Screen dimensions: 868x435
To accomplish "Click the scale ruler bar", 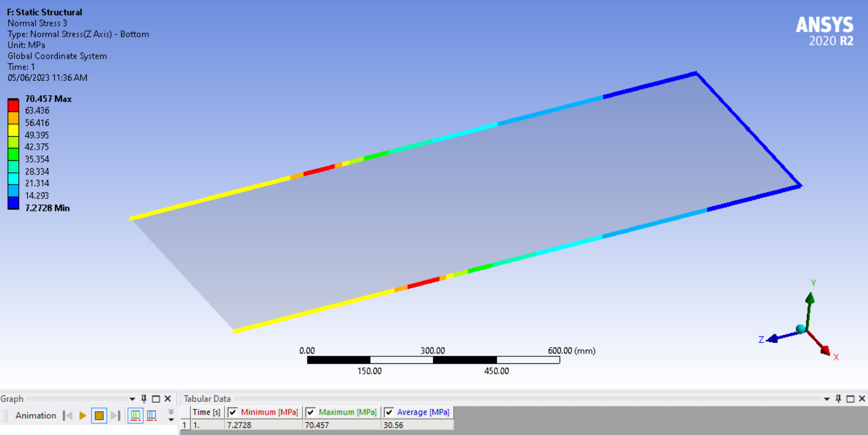I will (x=433, y=360).
